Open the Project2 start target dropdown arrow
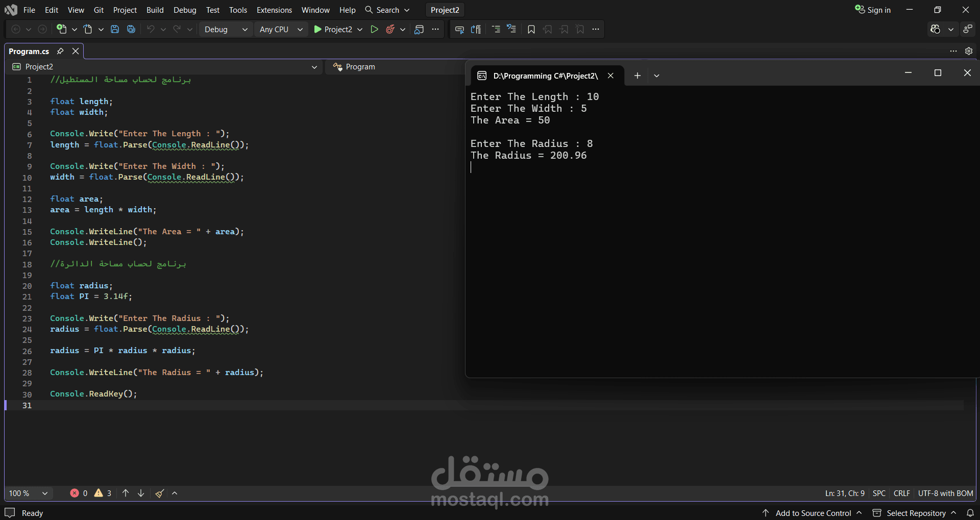Screen dimensions: 980x520 [x=360, y=29]
